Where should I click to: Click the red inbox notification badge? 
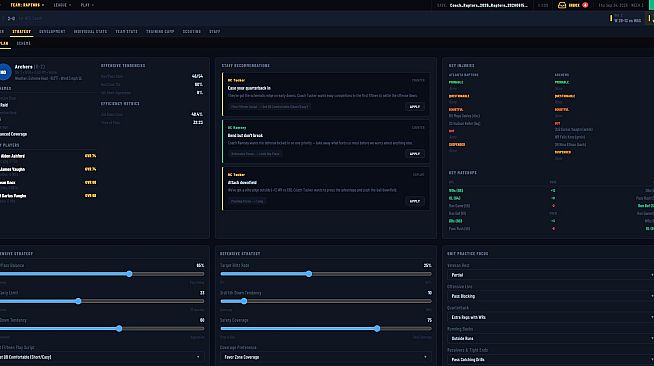click(x=585, y=5)
